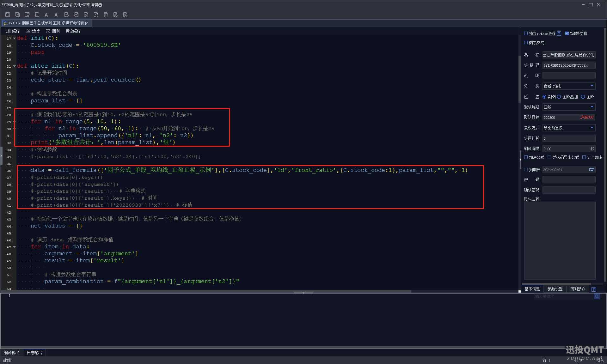This screenshot has height=364, width=607.
Task: Click the Compile (编译) button
Action: click(13, 31)
